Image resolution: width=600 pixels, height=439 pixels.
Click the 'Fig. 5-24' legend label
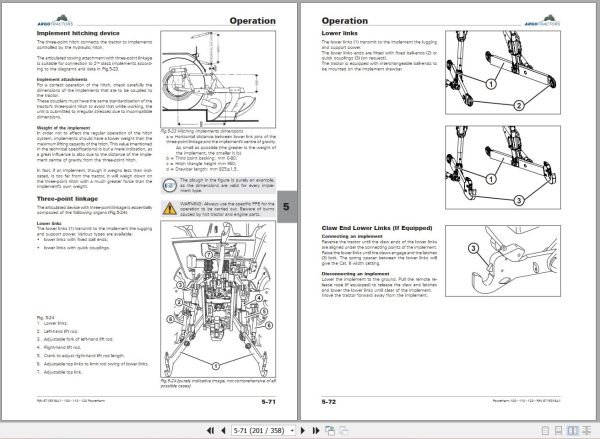45,318
